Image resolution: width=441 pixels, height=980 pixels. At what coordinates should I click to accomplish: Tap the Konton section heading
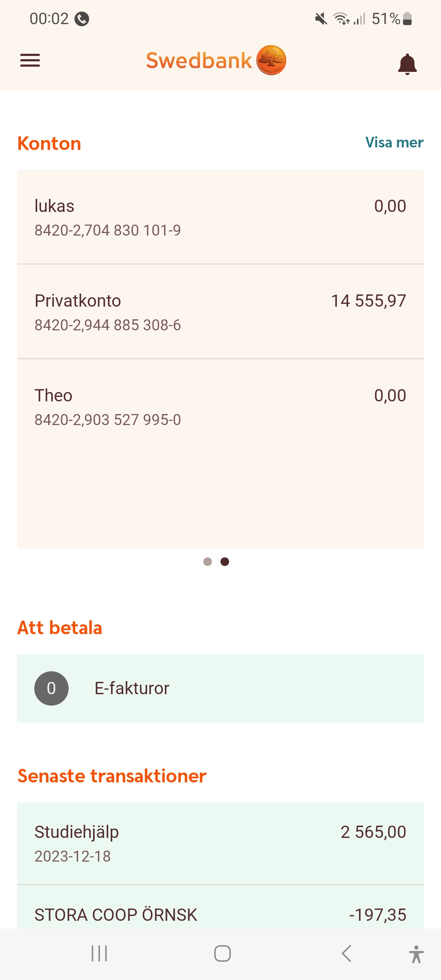(x=49, y=144)
